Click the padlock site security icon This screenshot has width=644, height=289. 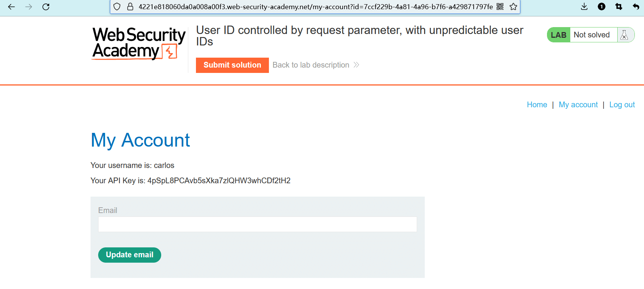[130, 6]
